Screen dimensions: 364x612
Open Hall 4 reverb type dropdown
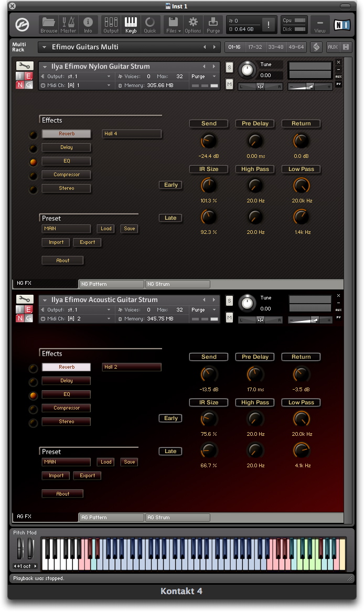(132, 134)
